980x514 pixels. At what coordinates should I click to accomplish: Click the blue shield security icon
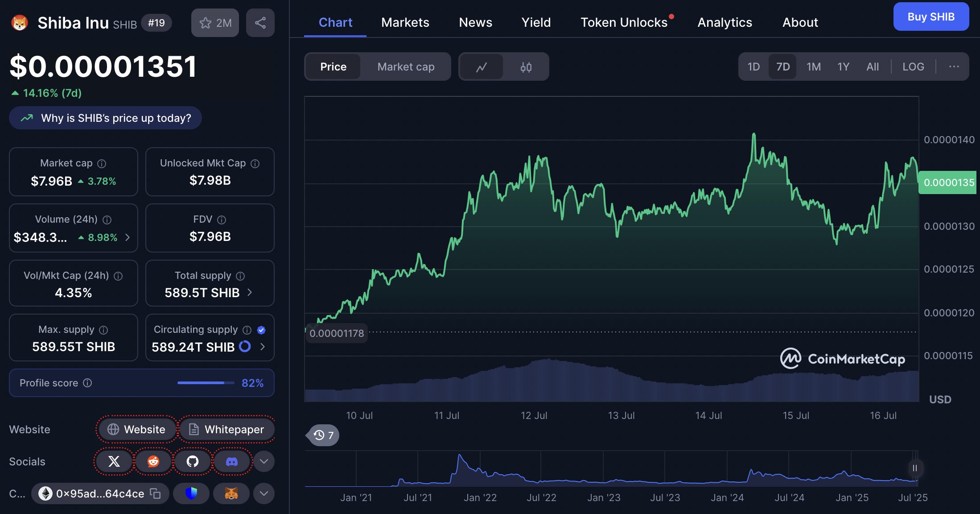[x=191, y=493]
